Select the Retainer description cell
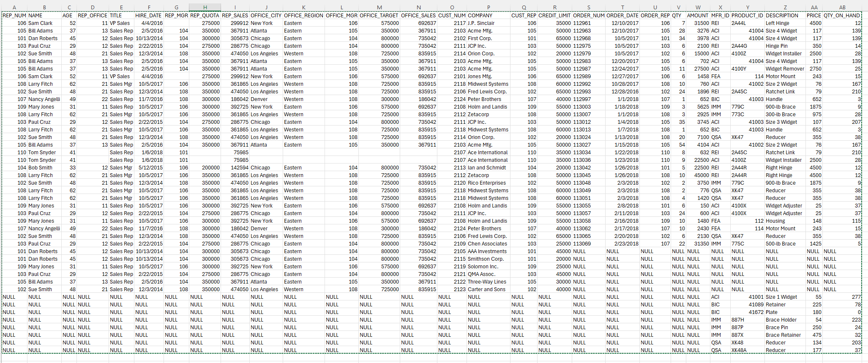 [x=785, y=304]
